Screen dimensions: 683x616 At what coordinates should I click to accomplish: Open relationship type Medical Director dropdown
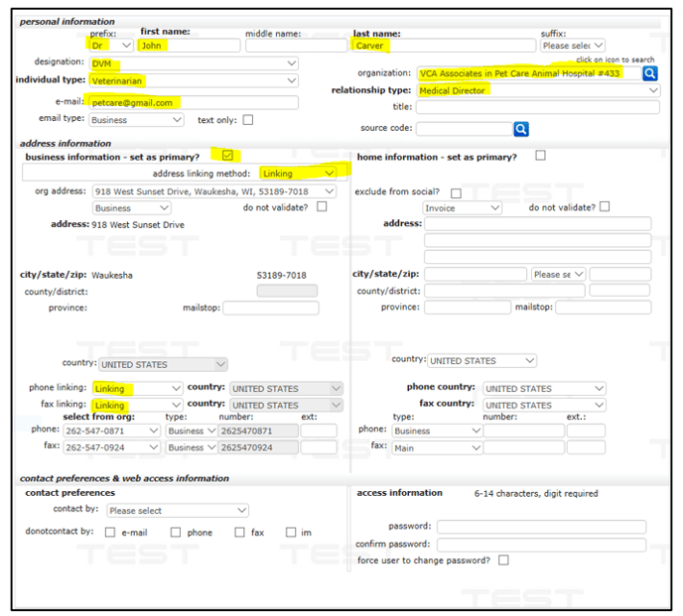[x=538, y=90]
